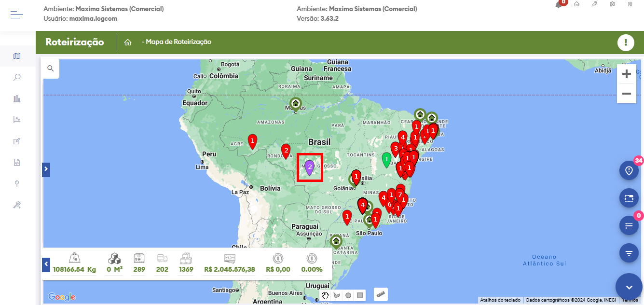Click the wrench icon in top header

point(594,4)
